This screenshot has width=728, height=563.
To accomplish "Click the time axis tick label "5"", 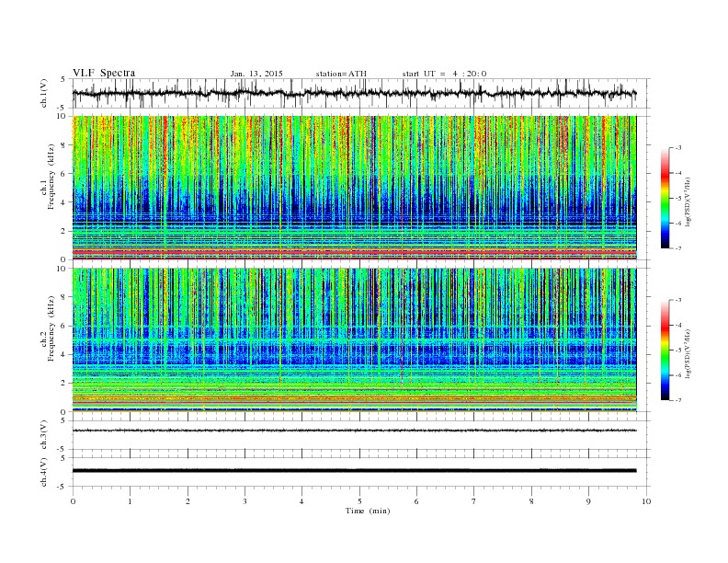I will coord(359,501).
